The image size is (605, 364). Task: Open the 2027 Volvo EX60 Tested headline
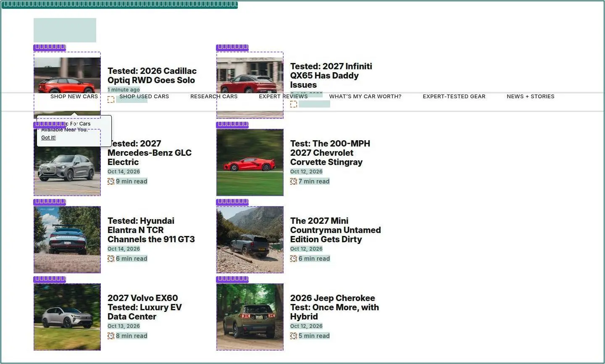[x=145, y=307]
